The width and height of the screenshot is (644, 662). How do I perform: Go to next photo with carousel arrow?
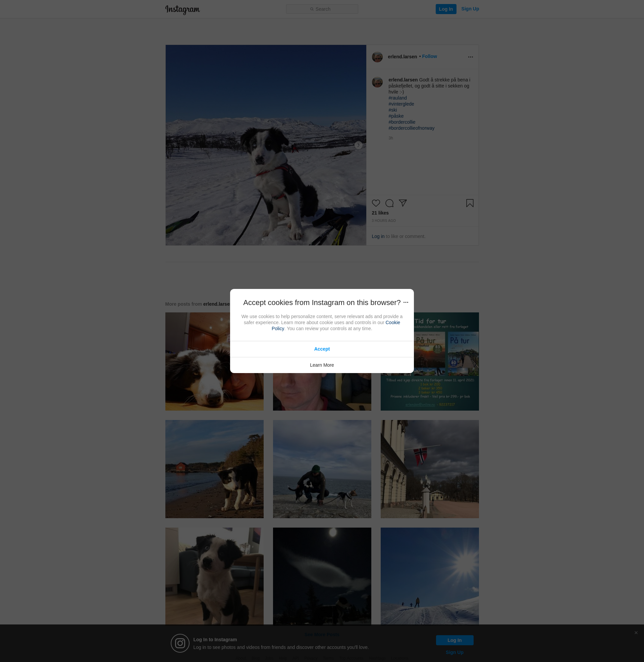(358, 145)
